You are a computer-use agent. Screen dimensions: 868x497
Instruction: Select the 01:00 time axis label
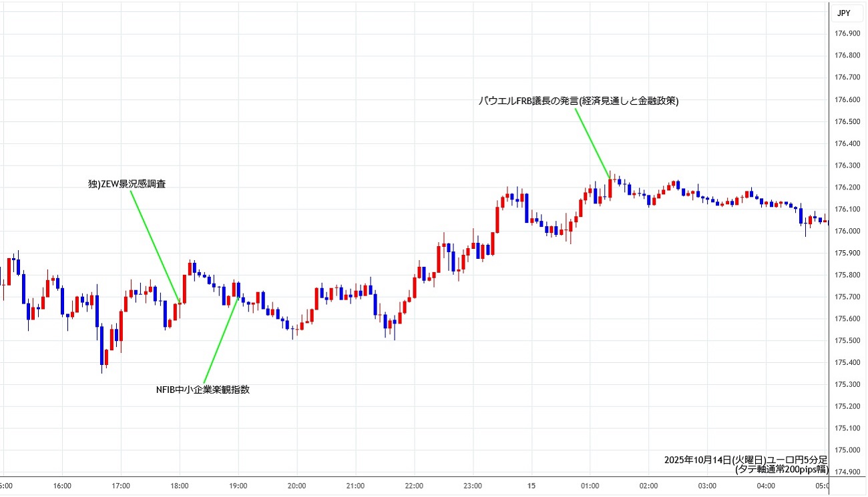tap(590, 486)
